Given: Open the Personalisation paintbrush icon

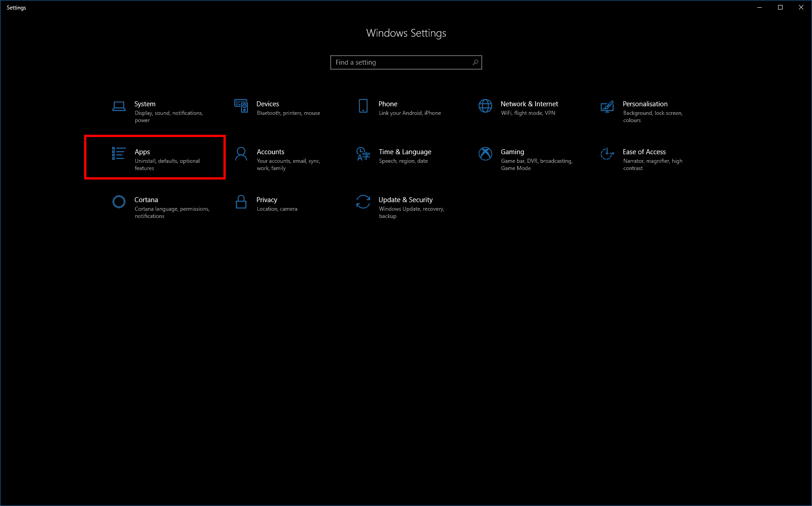Looking at the screenshot, I should (607, 107).
